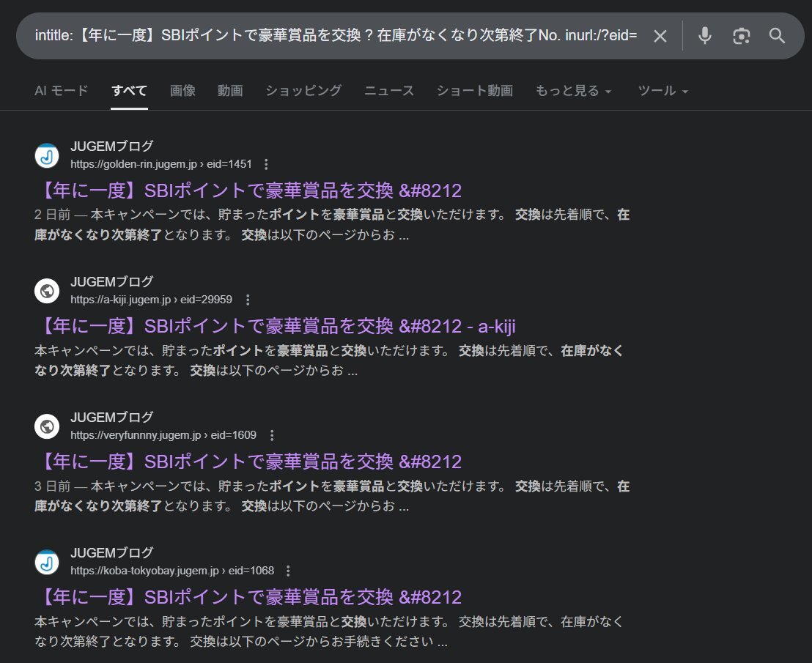Screen dimensions: 812x663
Task: Click the golden-rin JUGEM blog favicon
Action: coord(47,155)
